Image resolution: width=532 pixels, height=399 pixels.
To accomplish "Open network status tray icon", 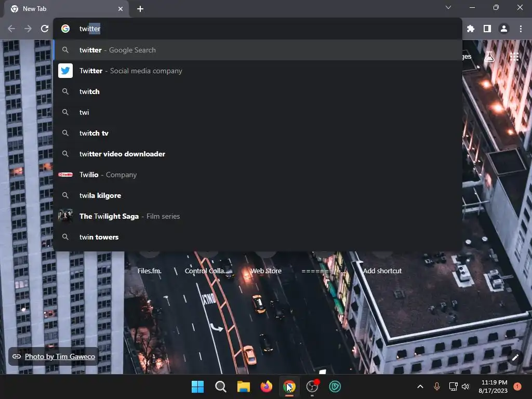I will click(453, 387).
